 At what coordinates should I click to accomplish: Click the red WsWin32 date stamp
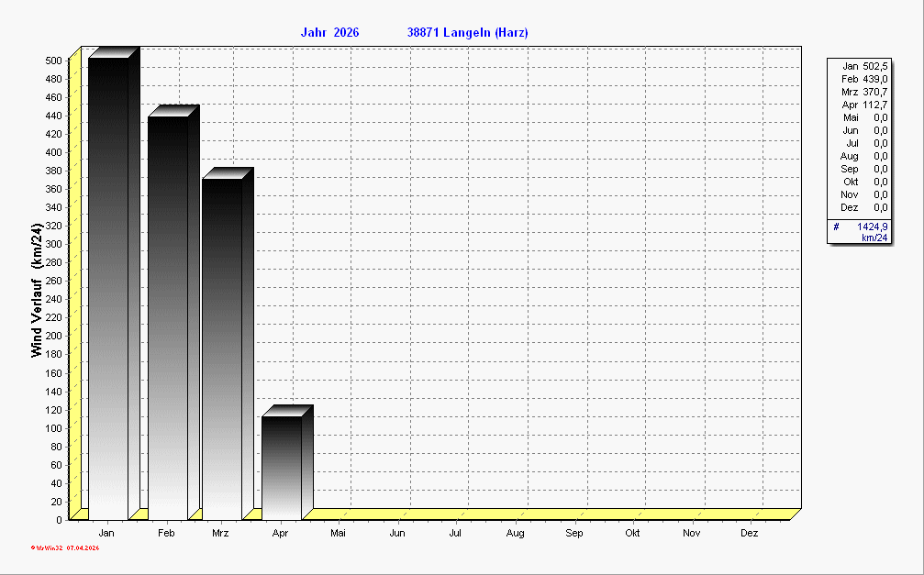66,547
